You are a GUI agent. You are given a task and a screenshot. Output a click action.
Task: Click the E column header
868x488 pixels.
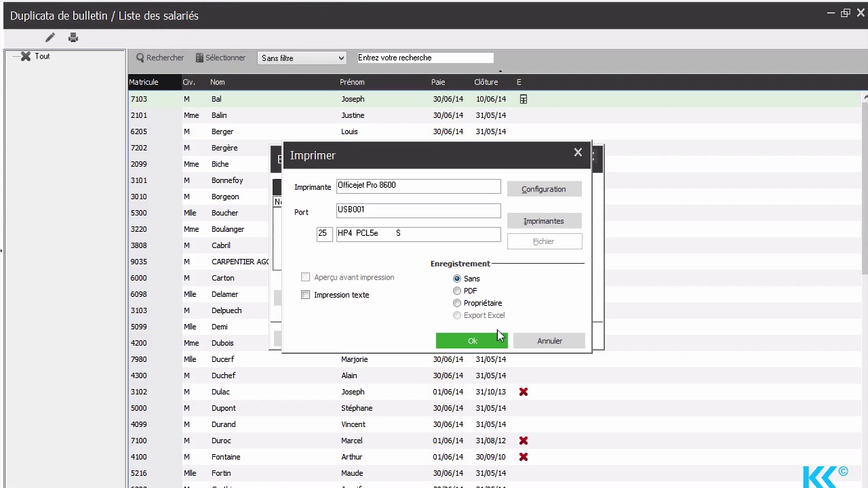pyautogui.click(x=519, y=82)
